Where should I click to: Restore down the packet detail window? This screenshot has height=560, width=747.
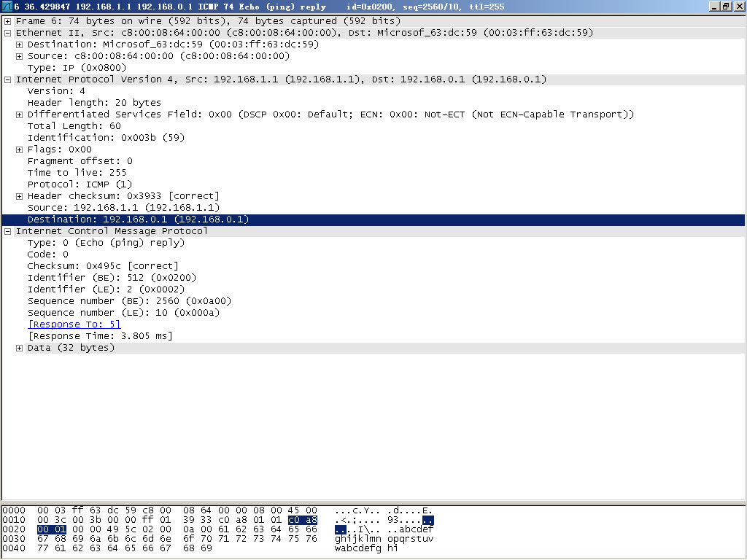pyautogui.click(x=726, y=7)
